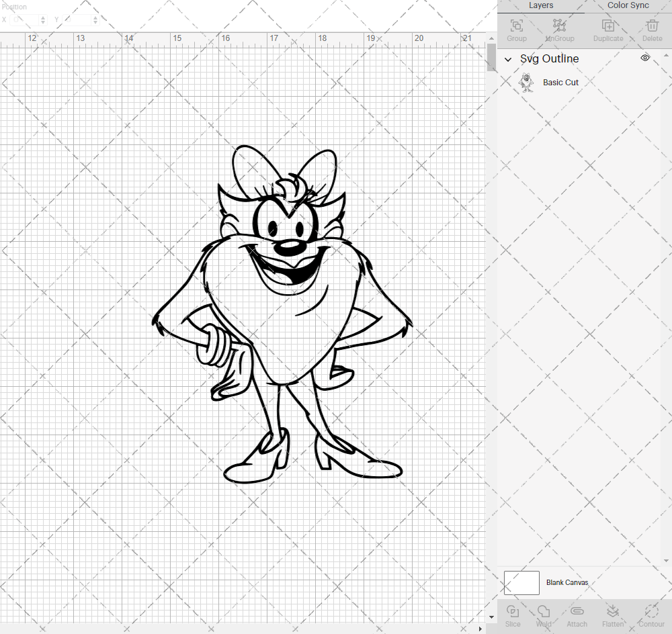Viewport: 672px width, 634px height.
Task: Select the Group icon in Layers panel
Action: coord(516,27)
